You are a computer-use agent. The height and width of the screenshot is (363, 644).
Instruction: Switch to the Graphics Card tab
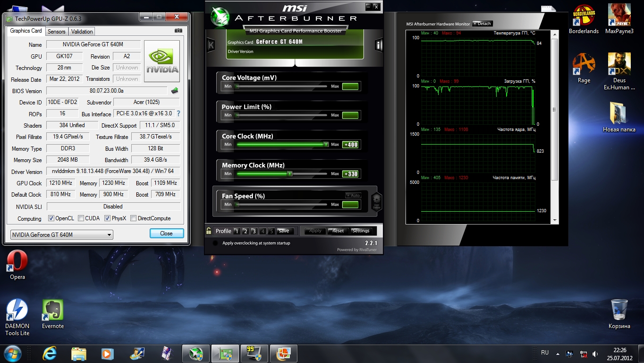click(x=26, y=31)
